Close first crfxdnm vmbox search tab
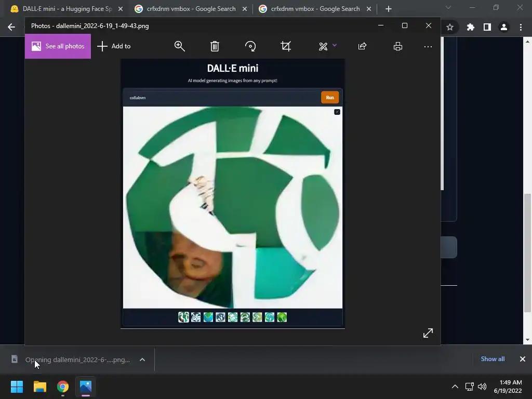The height and width of the screenshot is (399, 532). click(x=245, y=9)
